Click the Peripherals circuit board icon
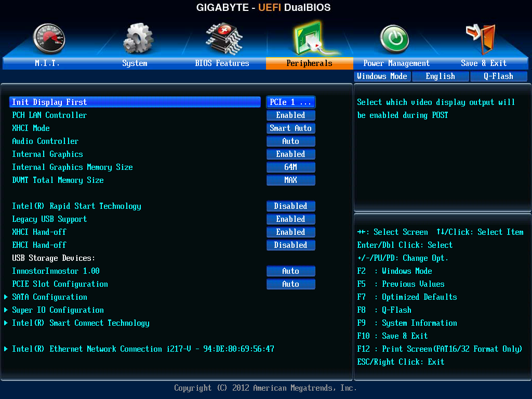532x399 pixels. click(314, 38)
